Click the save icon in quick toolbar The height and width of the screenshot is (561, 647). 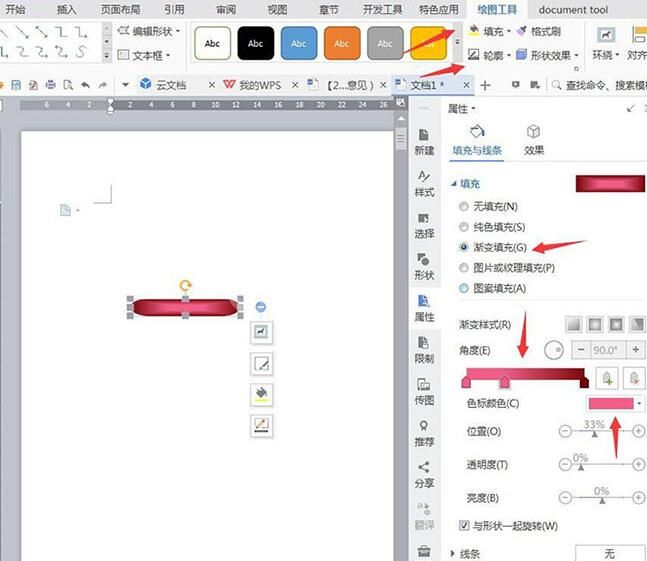coord(16,85)
